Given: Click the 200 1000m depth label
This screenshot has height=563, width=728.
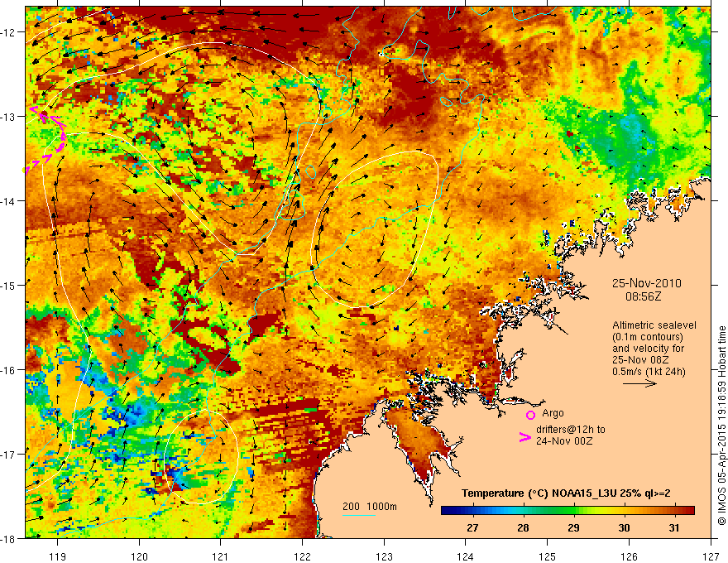Looking at the screenshot, I should (370, 507).
